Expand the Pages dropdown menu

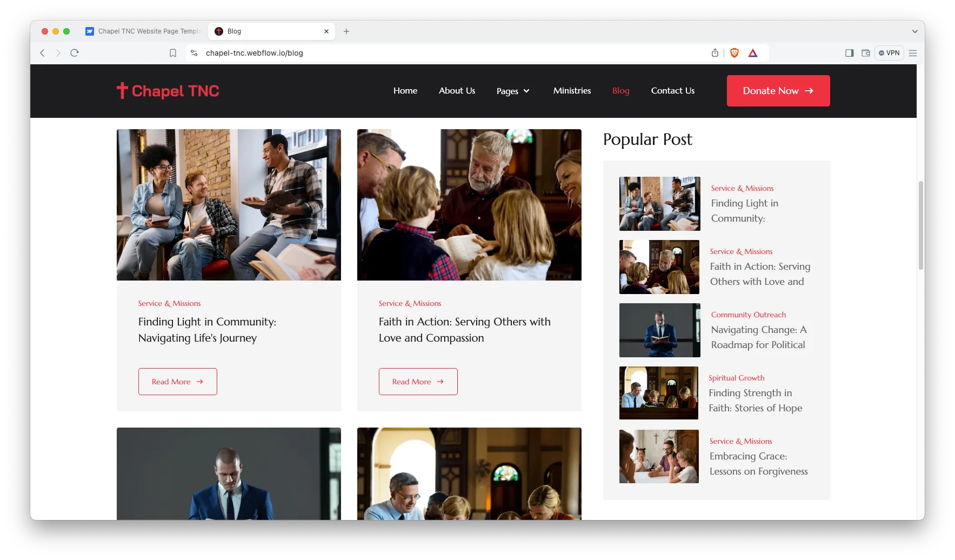point(513,91)
